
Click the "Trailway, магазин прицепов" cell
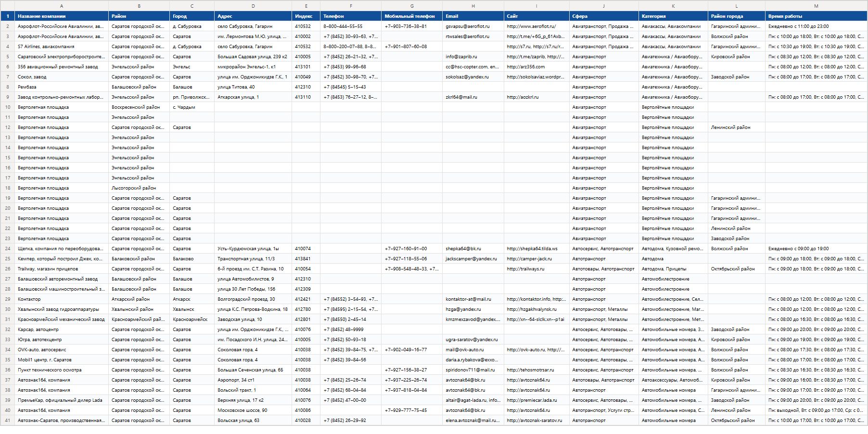(x=62, y=269)
